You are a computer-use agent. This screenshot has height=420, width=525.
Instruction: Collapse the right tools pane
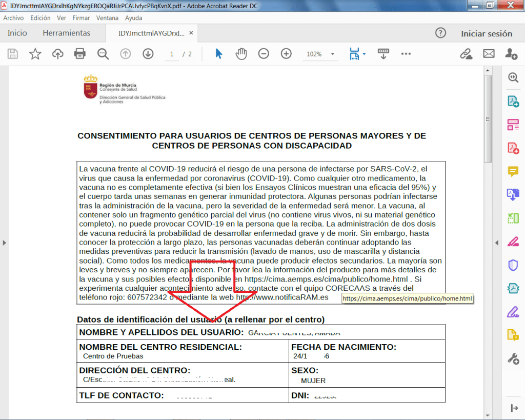(496, 243)
